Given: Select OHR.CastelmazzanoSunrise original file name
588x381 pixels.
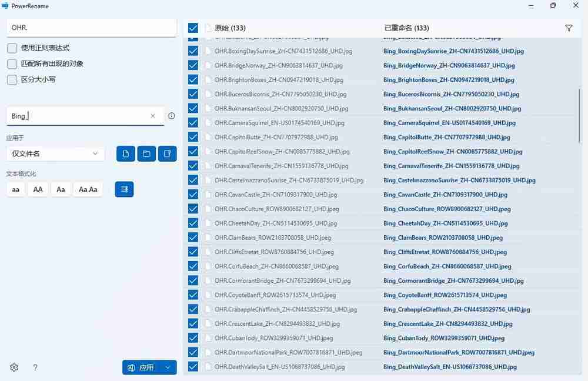Looking at the screenshot, I should [289, 181].
